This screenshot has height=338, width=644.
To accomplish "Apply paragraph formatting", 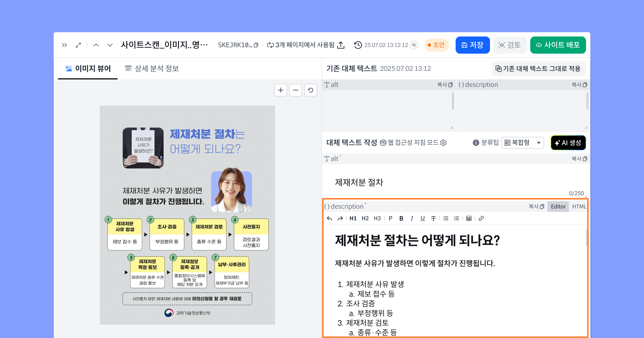I will 391,218.
